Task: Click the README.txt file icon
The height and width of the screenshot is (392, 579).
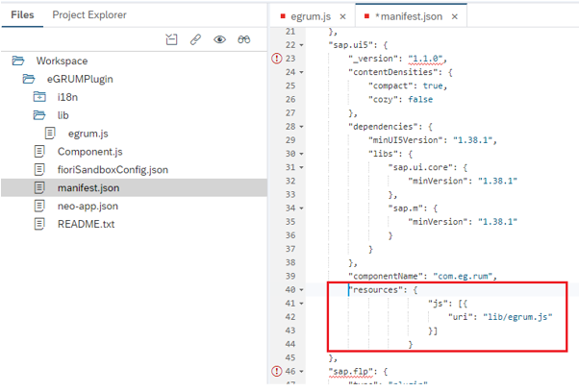Action: click(x=39, y=224)
